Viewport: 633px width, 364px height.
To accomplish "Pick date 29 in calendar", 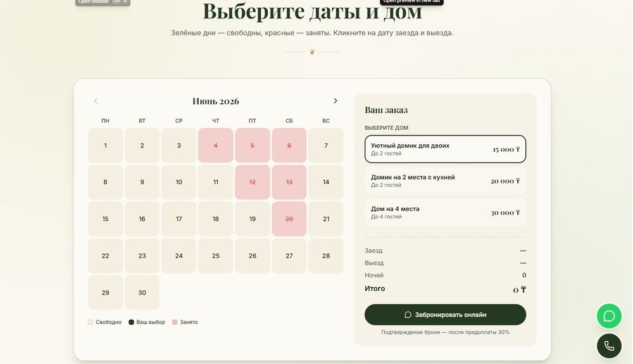I will [105, 292].
